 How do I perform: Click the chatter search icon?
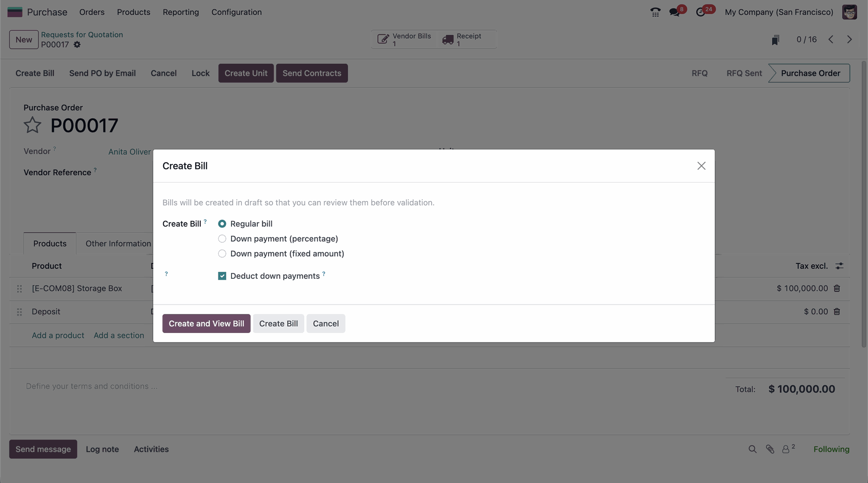tap(752, 449)
